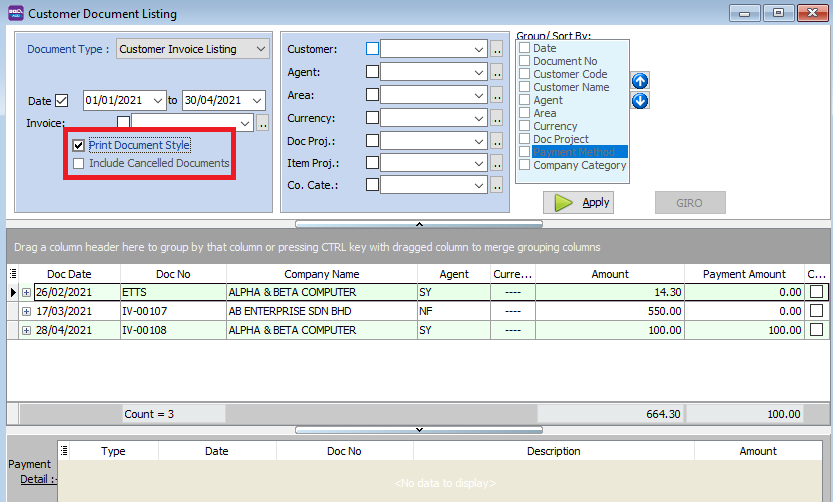
Task: Open the Document Type dropdown
Action: (260, 49)
